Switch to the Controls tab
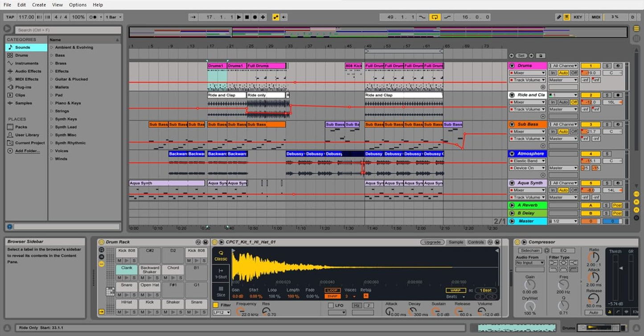This screenshot has height=336, width=644. tap(476, 242)
